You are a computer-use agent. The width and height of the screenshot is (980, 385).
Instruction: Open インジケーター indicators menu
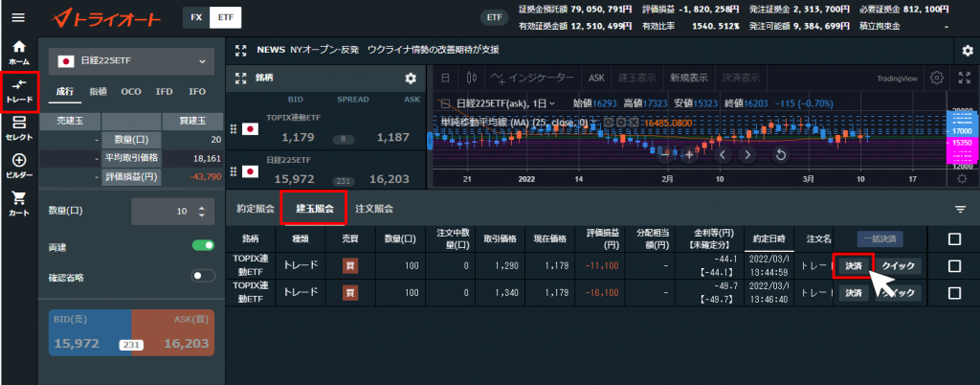click(x=532, y=79)
